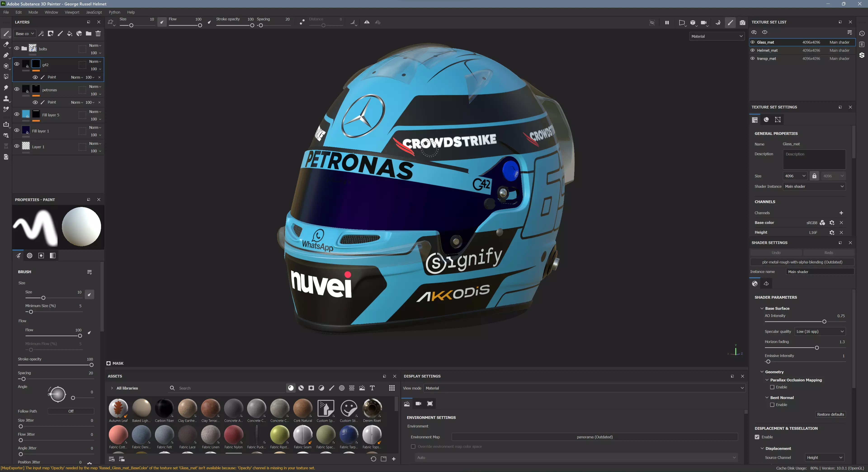Click panorama environment map button
This screenshot has height=472, width=868.
coord(594,437)
